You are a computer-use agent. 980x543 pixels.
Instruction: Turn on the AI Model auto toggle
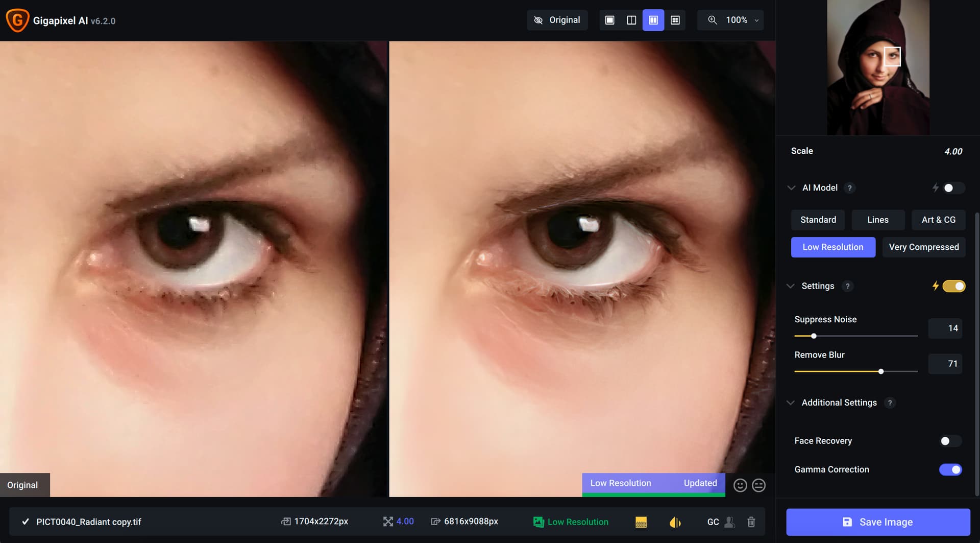click(952, 188)
